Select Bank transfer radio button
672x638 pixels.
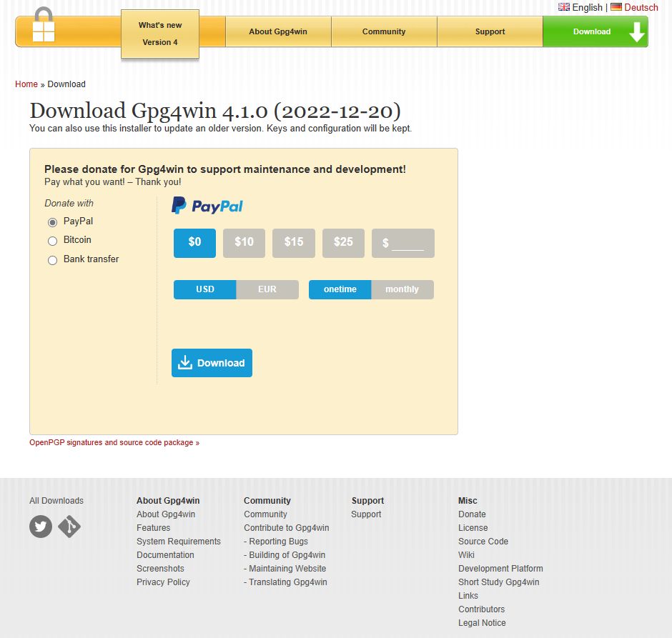(x=52, y=260)
